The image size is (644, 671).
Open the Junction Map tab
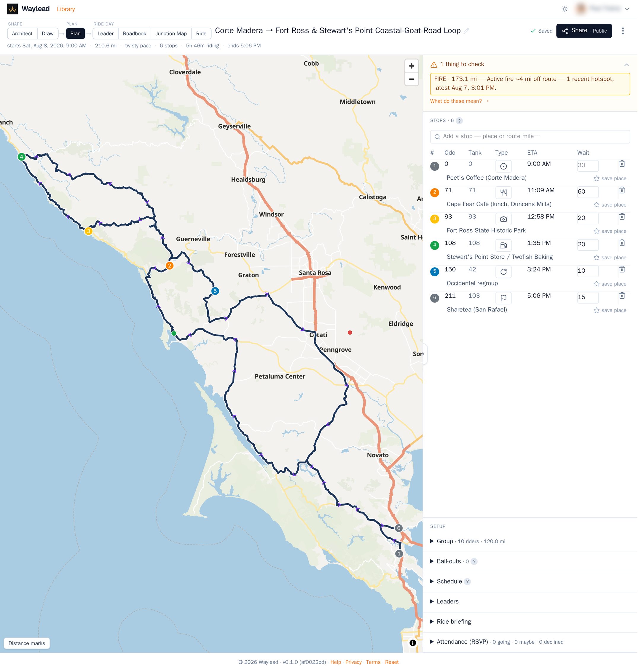[x=171, y=33]
